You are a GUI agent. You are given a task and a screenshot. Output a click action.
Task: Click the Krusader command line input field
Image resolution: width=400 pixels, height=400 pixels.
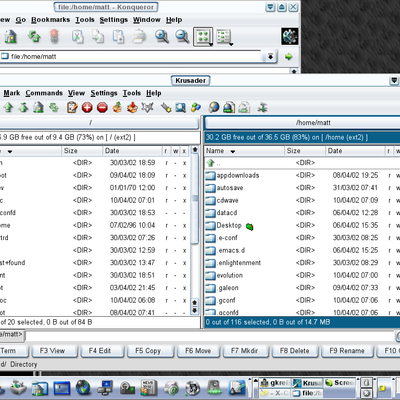[210, 335]
